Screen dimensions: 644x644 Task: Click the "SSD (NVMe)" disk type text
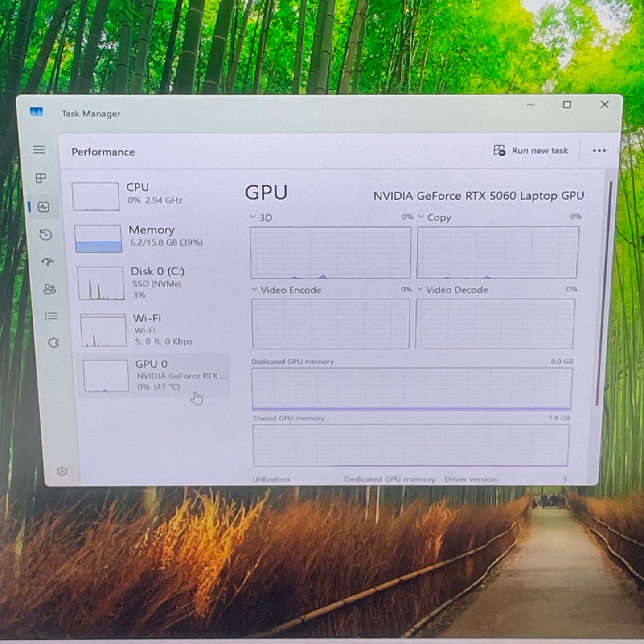[156, 284]
